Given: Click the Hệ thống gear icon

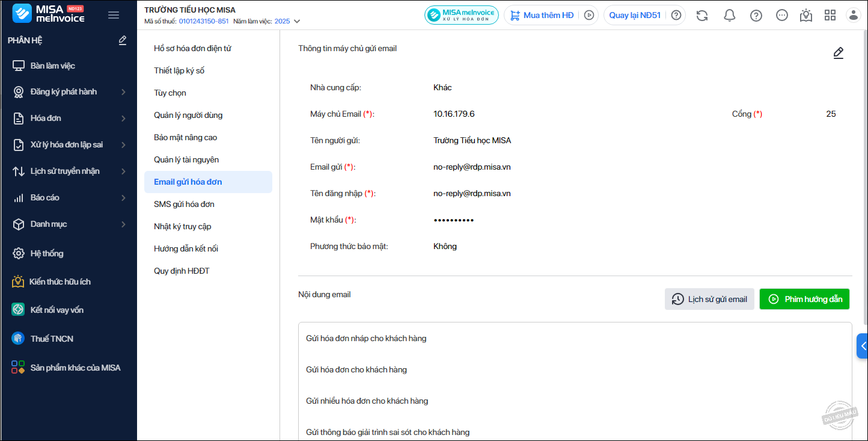Looking at the screenshot, I should click(x=19, y=253).
